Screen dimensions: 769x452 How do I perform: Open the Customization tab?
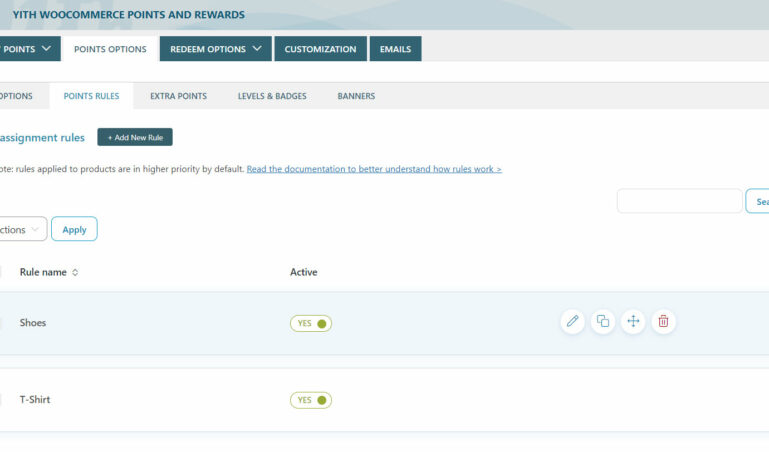(x=320, y=49)
